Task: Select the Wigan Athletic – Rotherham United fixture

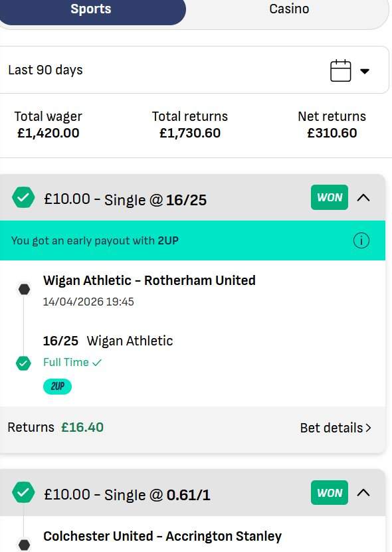Action: tap(149, 280)
